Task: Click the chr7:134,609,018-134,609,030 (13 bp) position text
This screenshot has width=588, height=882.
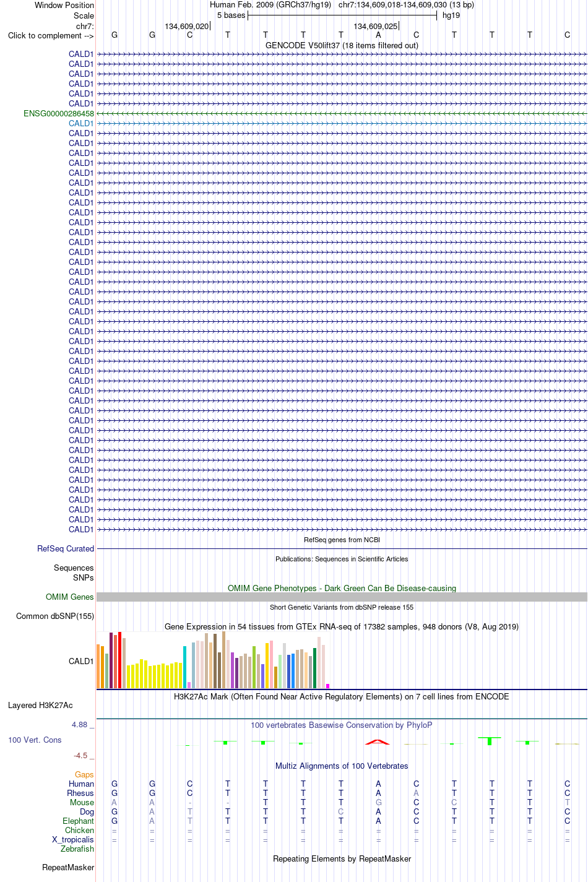Action: click(406, 5)
